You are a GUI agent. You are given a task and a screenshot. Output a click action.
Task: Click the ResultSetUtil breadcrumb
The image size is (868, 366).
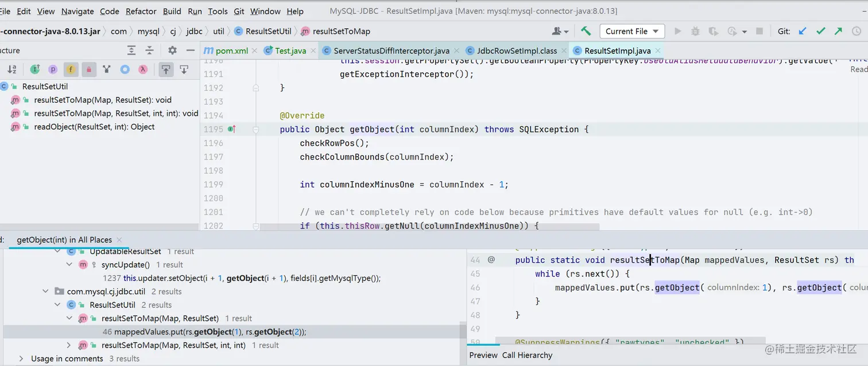coord(262,31)
